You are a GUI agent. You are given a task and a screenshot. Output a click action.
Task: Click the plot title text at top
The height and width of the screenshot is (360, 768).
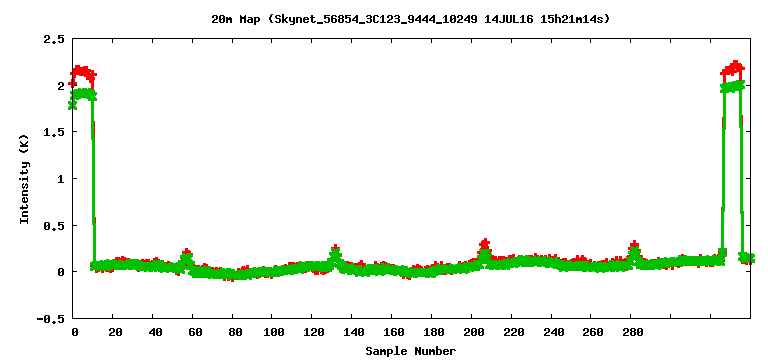click(410, 20)
